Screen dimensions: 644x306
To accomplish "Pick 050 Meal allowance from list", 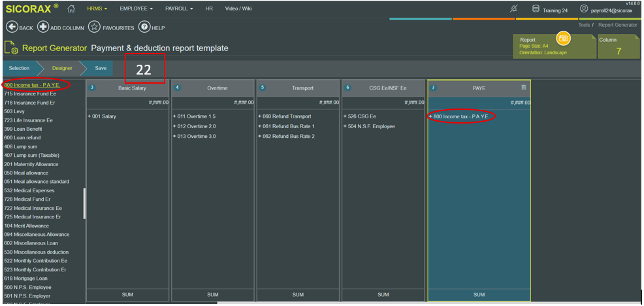I will click(26, 173).
